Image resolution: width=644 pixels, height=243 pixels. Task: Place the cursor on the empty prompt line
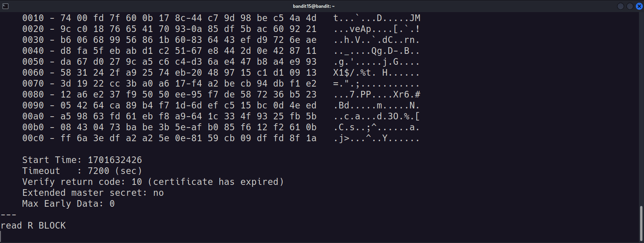click(319, 236)
